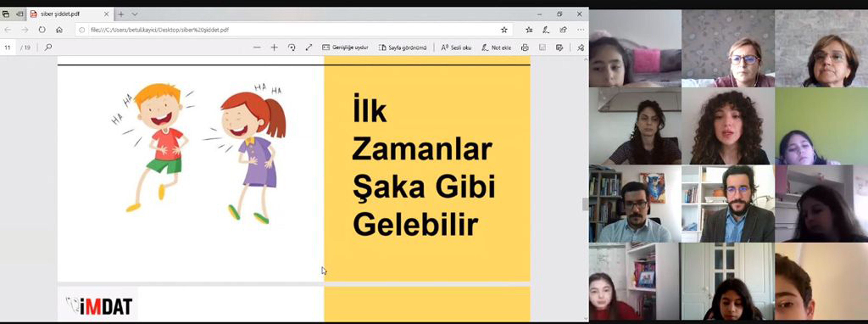The image size is (868, 324).
Task: Open the favorites hub panel
Action: (x=529, y=30)
